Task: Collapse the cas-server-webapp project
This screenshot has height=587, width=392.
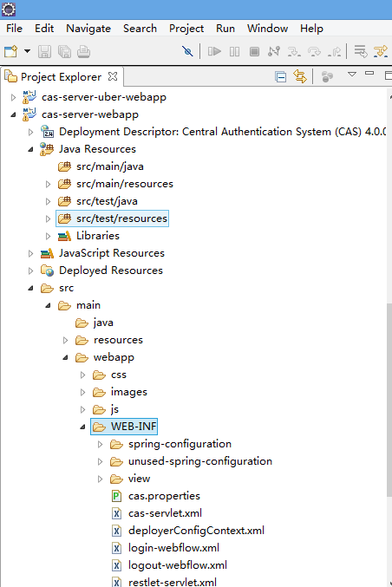Action: point(14,115)
